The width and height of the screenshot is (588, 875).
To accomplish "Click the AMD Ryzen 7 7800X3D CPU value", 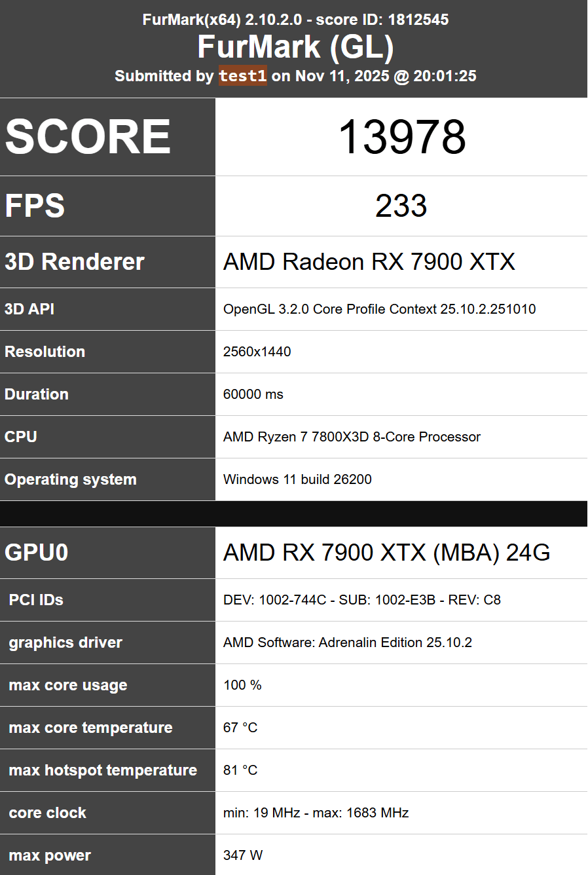I will point(352,437).
